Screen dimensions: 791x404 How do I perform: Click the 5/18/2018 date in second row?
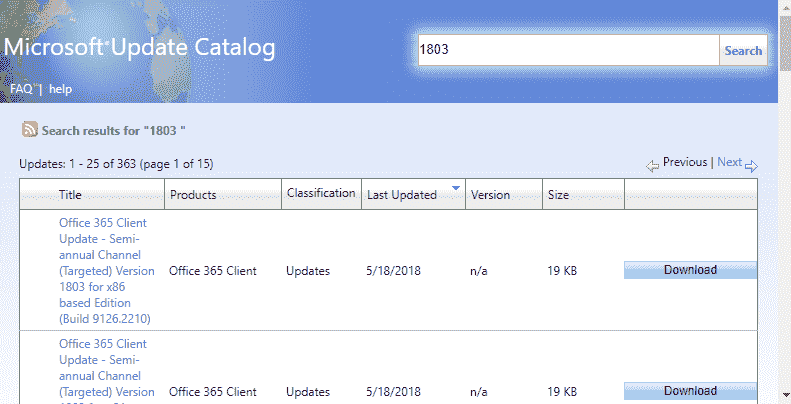tap(393, 392)
